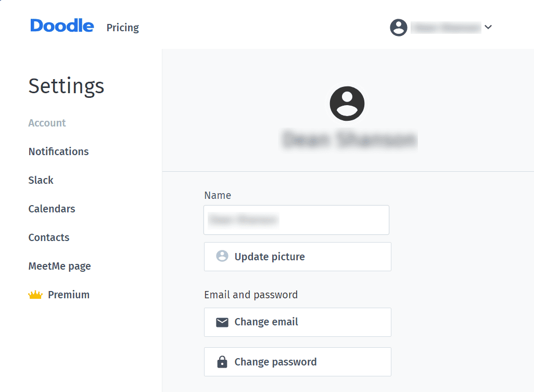Open Notifications settings
The image size is (534, 392).
[59, 151]
